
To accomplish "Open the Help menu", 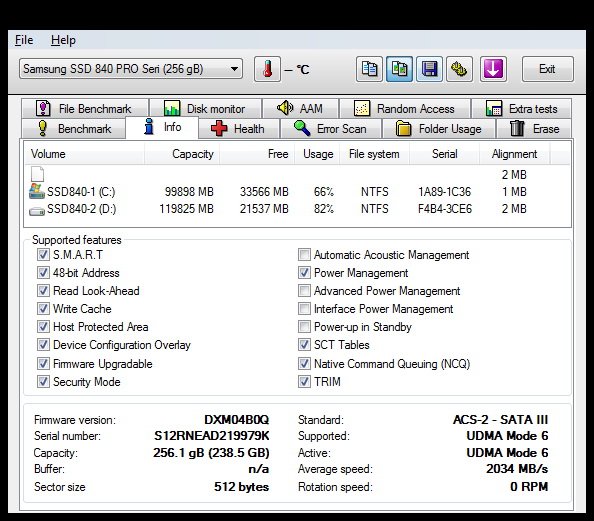I will 63,40.
